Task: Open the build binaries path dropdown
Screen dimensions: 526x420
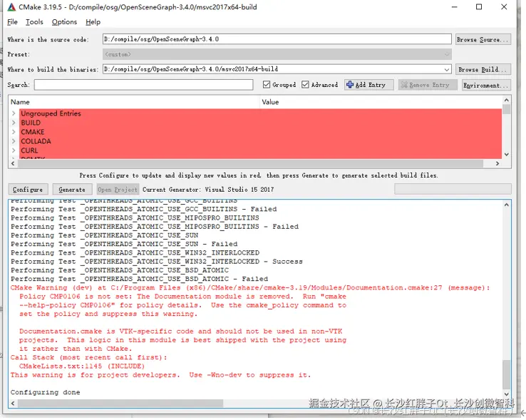Action: (446, 69)
